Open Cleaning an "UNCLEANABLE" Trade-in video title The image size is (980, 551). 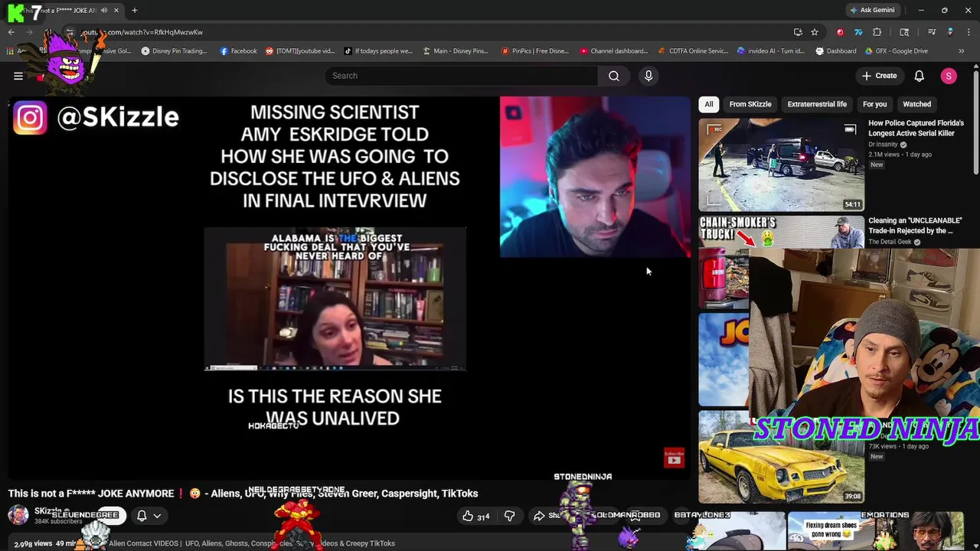(915, 226)
